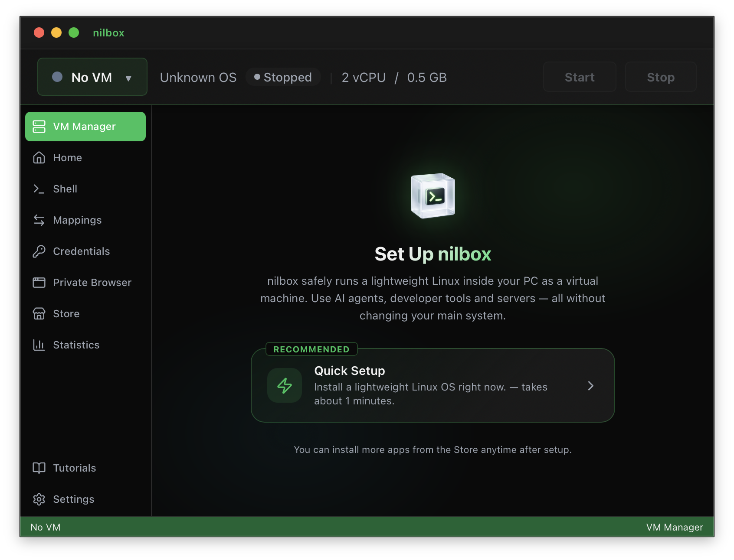This screenshot has width=734, height=560.
Task: Open the Tutorials book icon
Action: (x=39, y=468)
